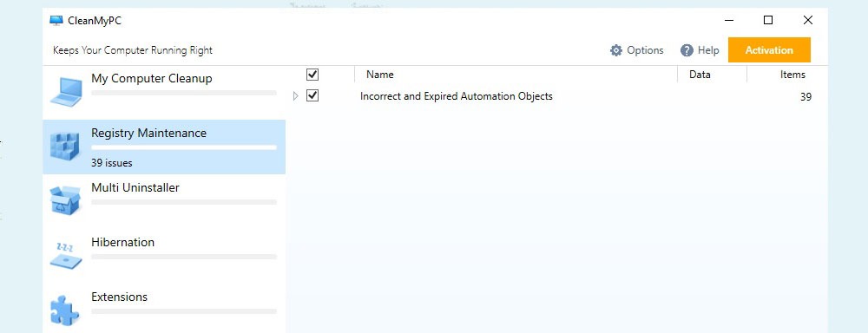
Task: Uncheck Incorrect and Expired Automation Objects checkbox
Action: tap(312, 95)
